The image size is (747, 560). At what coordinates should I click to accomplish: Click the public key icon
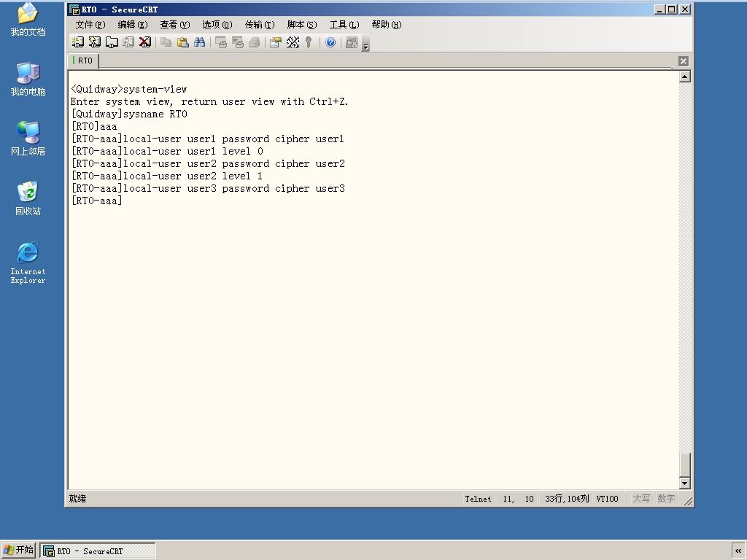309,42
